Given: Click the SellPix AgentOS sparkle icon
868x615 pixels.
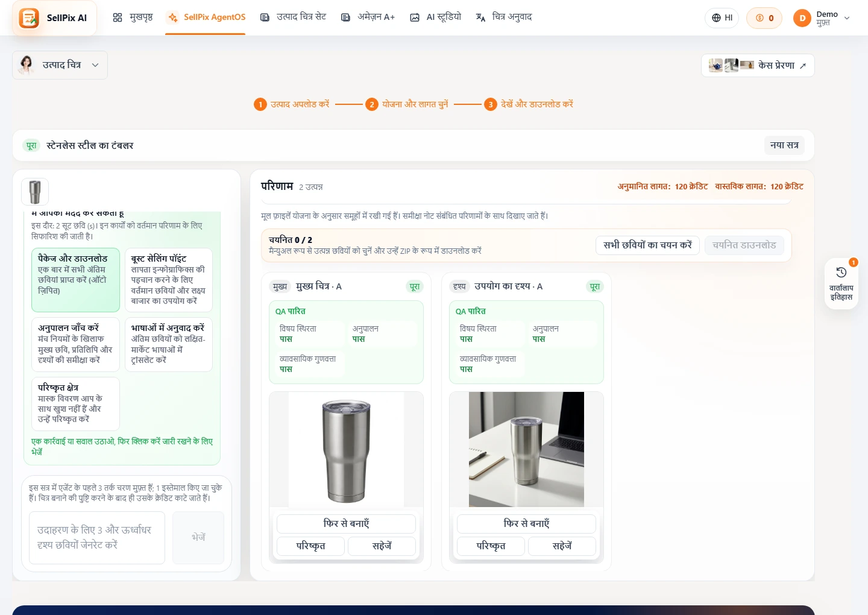Looking at the screenshot, I should pyautogui.click(x=173, y=17).
